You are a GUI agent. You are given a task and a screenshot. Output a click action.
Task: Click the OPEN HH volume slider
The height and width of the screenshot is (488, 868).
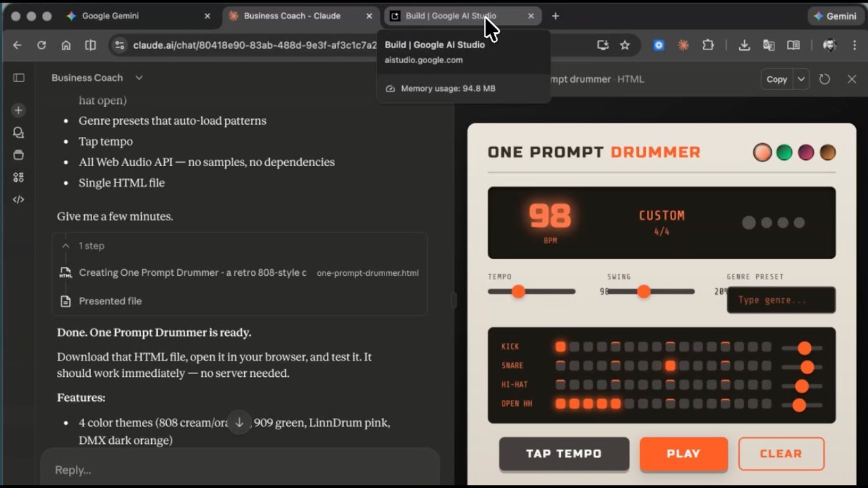pyautogui.click(x=802, y=405)
